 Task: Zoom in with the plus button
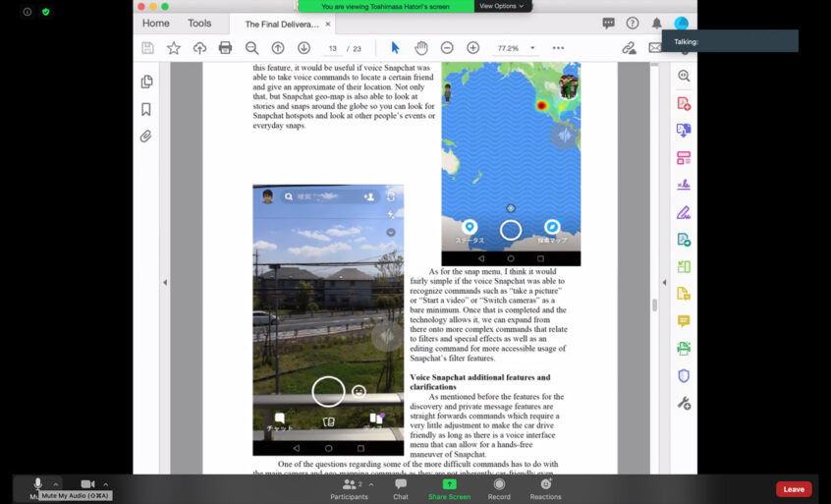(x=473, y=48)
